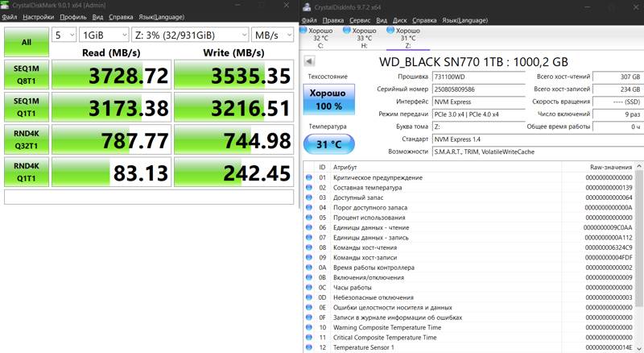Click the firmware field 731100WD

(x=479, y=77)
